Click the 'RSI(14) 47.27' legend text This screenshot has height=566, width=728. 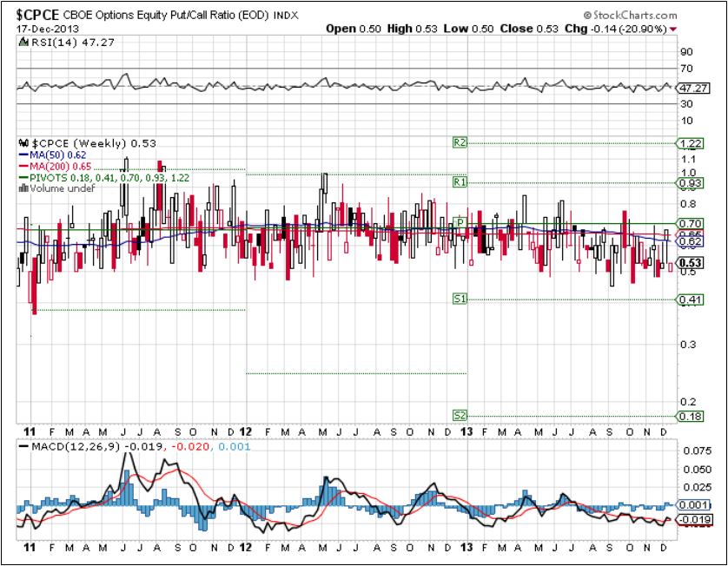(72, 43)
